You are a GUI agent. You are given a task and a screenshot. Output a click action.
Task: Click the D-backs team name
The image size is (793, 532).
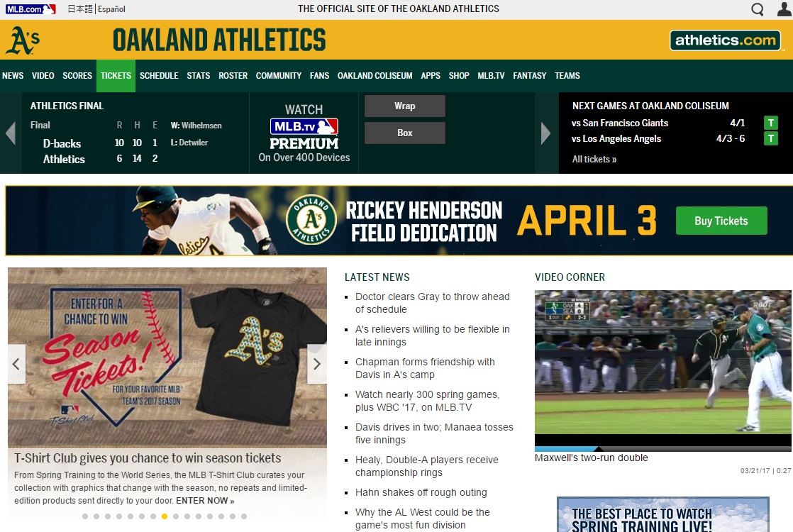[x=62, y=143]
